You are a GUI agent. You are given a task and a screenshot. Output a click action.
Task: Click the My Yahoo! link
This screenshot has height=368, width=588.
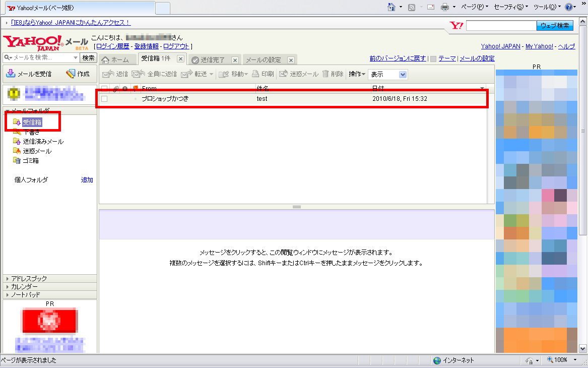[x=539, y=46]
